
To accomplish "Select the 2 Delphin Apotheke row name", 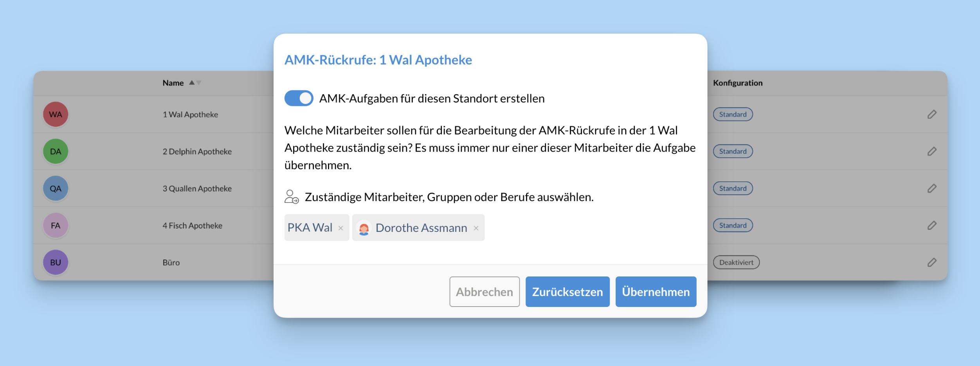I will pyautogui.click(x=197, y=151).
